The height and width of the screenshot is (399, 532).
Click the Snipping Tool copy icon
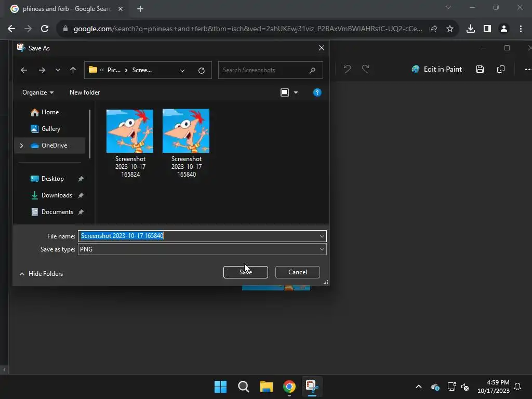pos(501,69)
